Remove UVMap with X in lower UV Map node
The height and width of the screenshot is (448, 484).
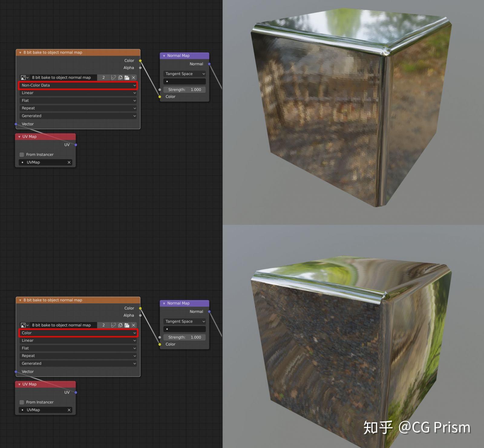pyautogui.click(x=69, y=410)
